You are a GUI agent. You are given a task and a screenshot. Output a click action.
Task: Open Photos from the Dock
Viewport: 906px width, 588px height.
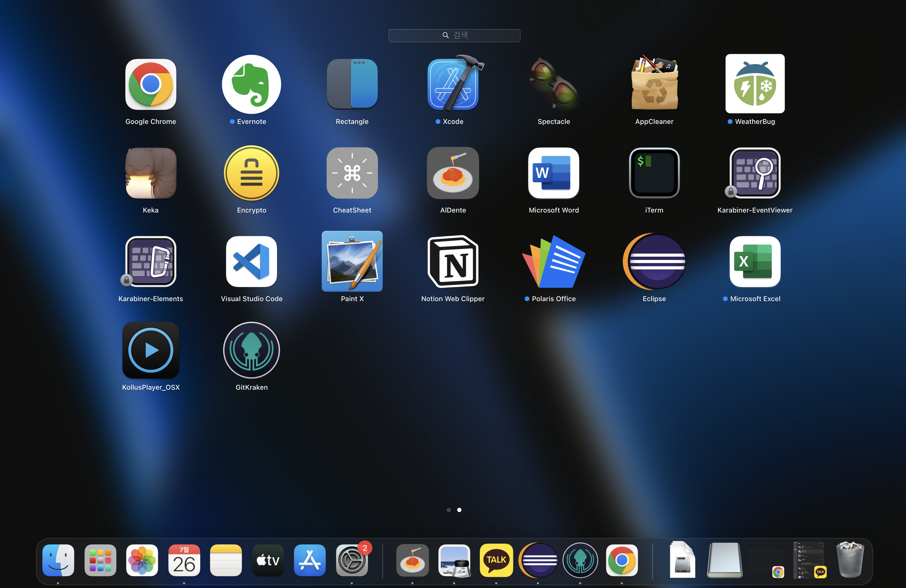142,561
